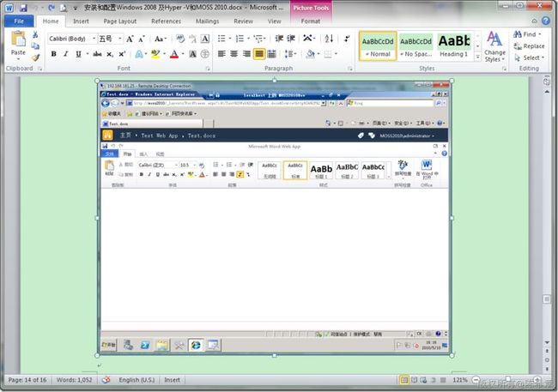Click the Clear Formatting icon
Viewport: 558px width, 392px height.
[180, 39]
